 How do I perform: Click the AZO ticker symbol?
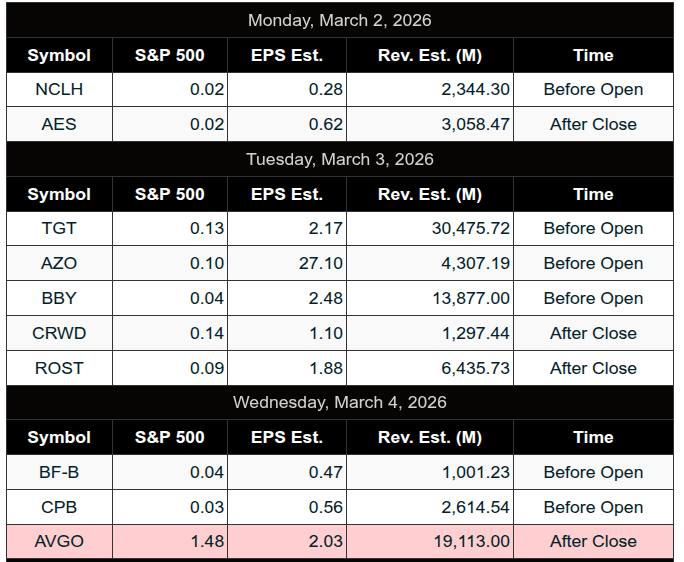click(59, 264)
